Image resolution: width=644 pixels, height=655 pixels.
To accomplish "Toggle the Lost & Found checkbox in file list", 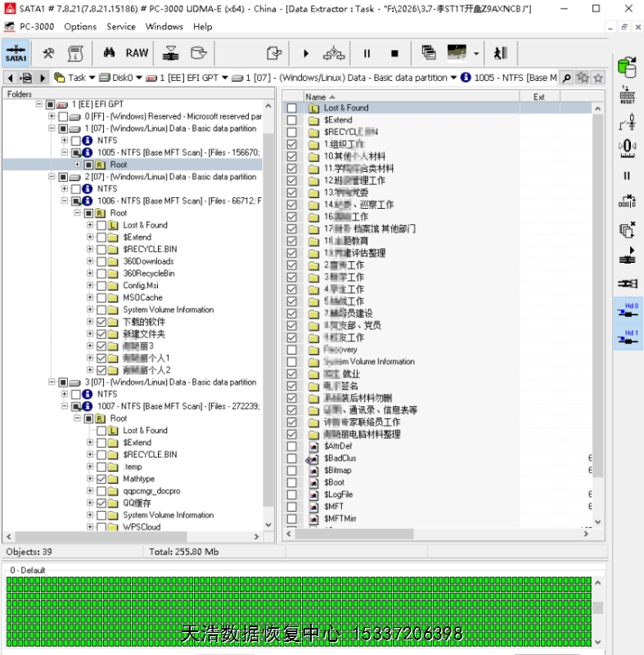I will click(292, 108).
